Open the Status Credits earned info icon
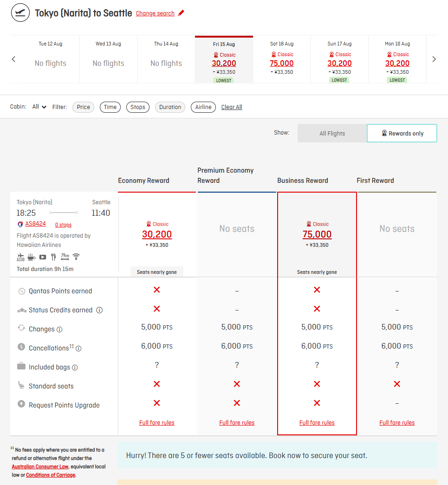 point(99,310)
